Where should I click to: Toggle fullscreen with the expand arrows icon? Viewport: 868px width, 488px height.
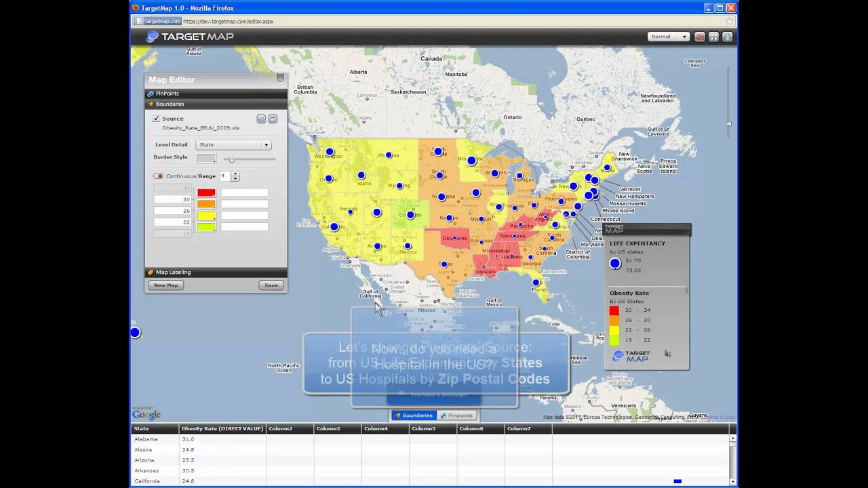(713, 37)
